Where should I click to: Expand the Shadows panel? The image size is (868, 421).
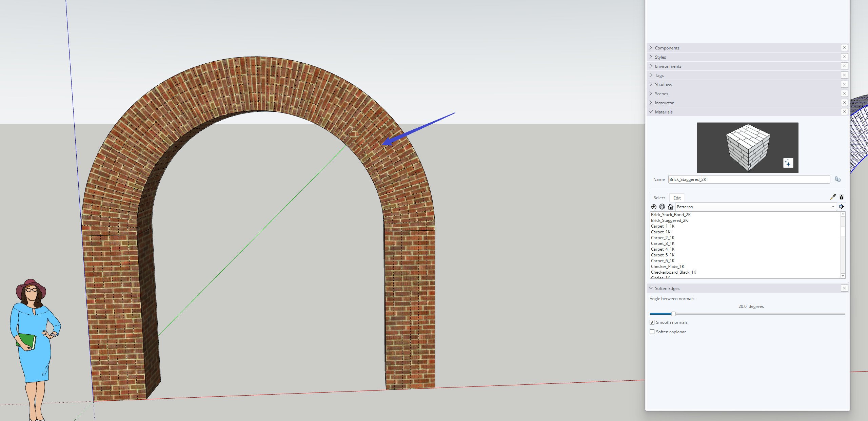point(663,85)
